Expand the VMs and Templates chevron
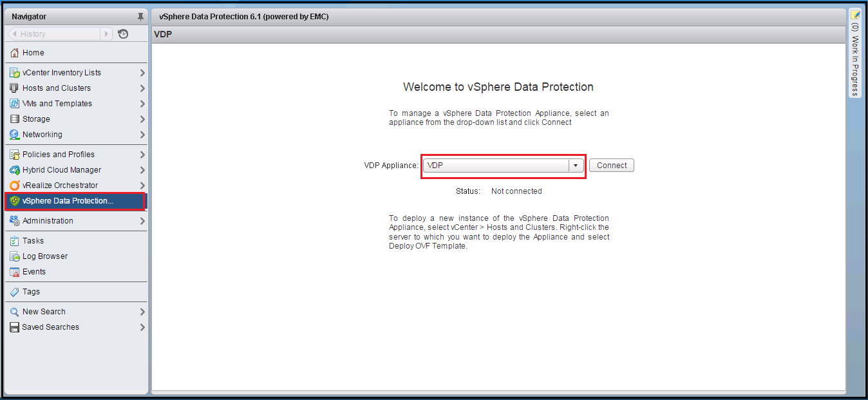The image size is (868, 400). pyautogui.click(x=142, y=104)
